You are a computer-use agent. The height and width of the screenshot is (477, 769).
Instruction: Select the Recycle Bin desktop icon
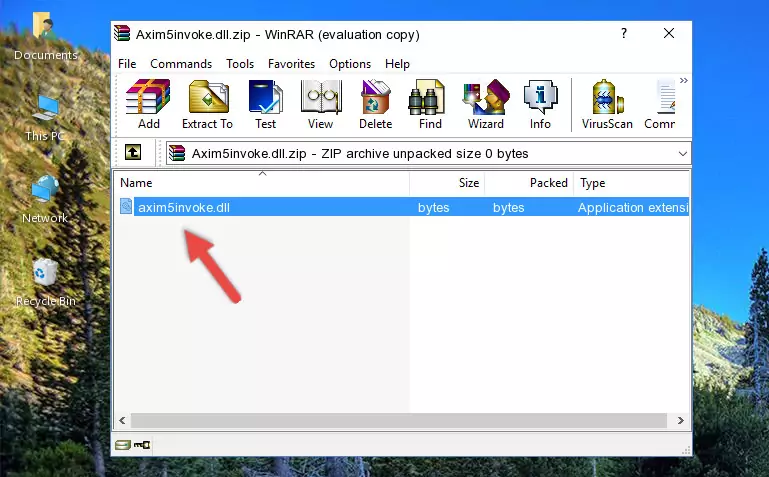pyautogui.click(x=46, y=282)
